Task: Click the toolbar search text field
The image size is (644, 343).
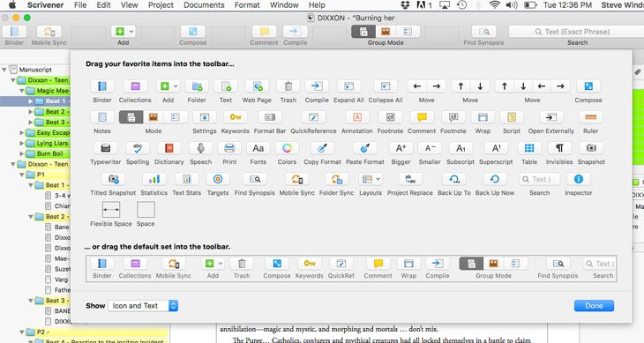Action: [576, 32]
